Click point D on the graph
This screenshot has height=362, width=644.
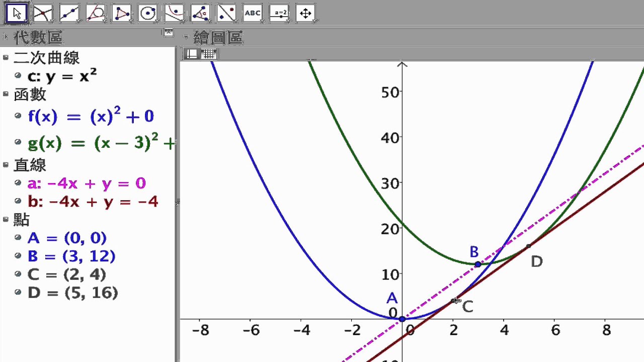pos(528,246)
